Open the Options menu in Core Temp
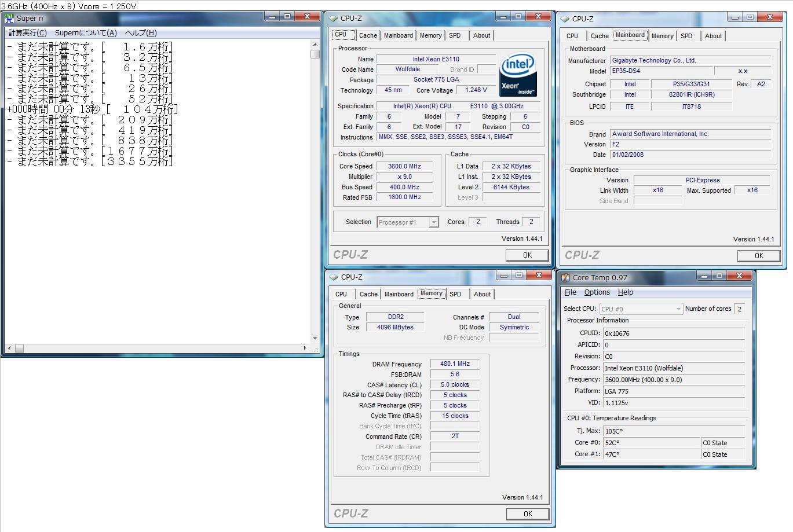793x532 pixels. [597, 292]
